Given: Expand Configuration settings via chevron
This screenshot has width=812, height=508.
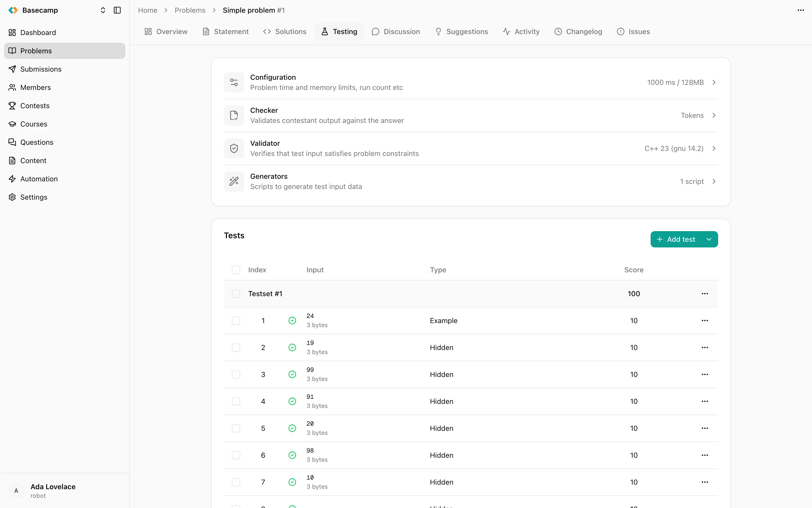Looking at the screenshot, I should pyautogui.click(x=714, y=82).
